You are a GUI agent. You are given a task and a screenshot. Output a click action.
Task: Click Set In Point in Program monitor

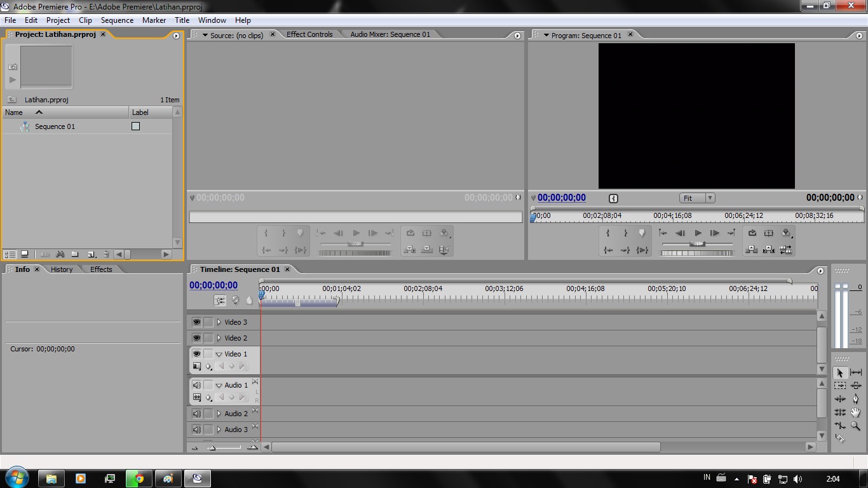tap(607, 233)
